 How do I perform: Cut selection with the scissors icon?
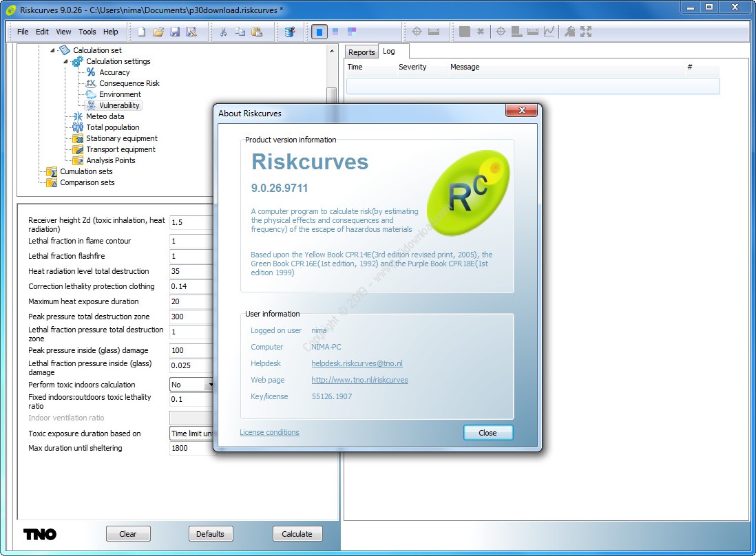coord(223,32)
